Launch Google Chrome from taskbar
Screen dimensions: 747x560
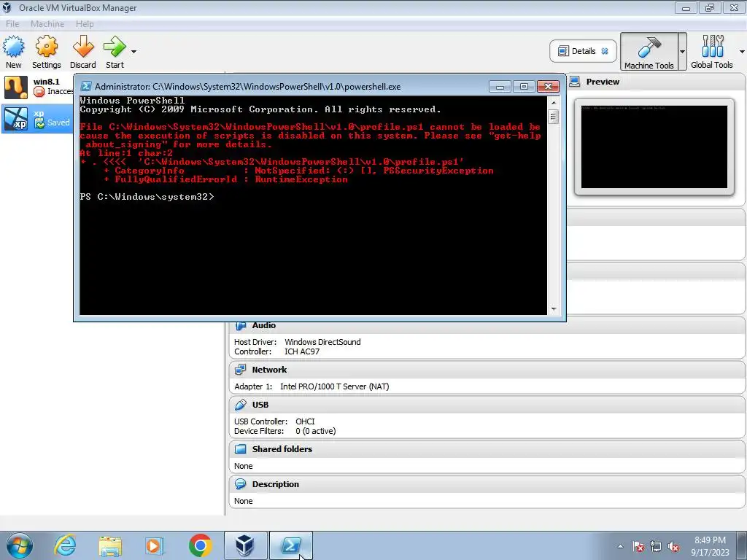tap(200, 545)
